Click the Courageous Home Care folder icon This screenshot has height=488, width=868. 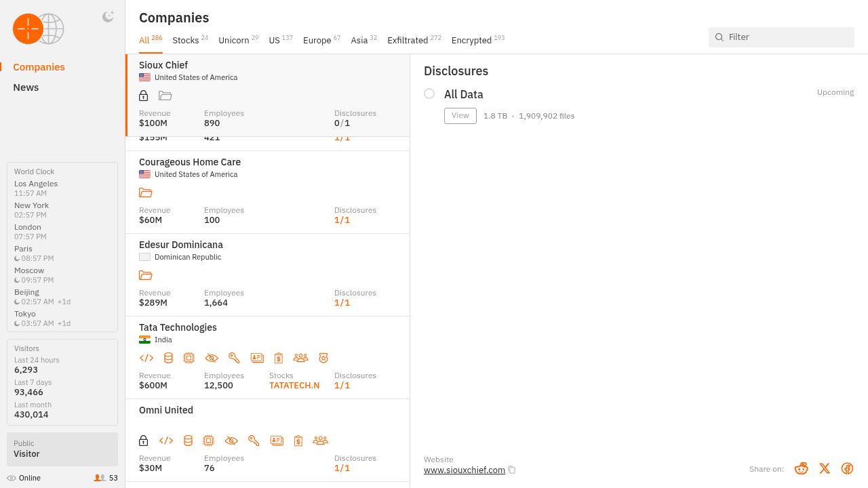coord(146,192)
